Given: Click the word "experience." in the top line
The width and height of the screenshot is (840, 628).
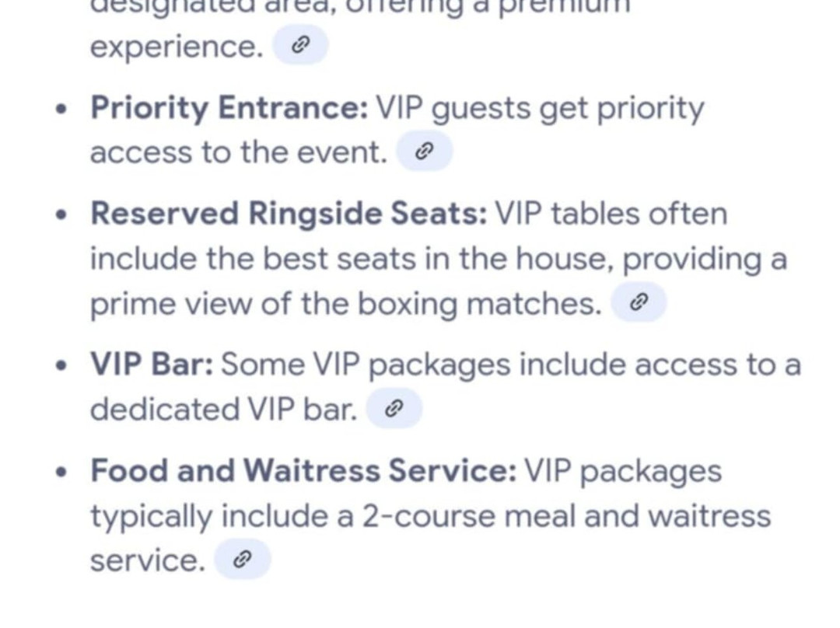Looking at the screenshot, I should (177, 47).
